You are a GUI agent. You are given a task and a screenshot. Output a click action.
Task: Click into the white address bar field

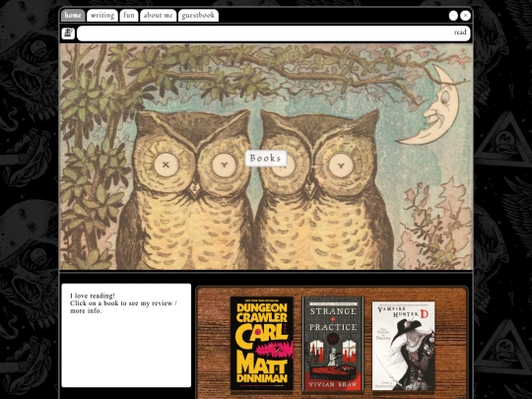coord(274,33)
